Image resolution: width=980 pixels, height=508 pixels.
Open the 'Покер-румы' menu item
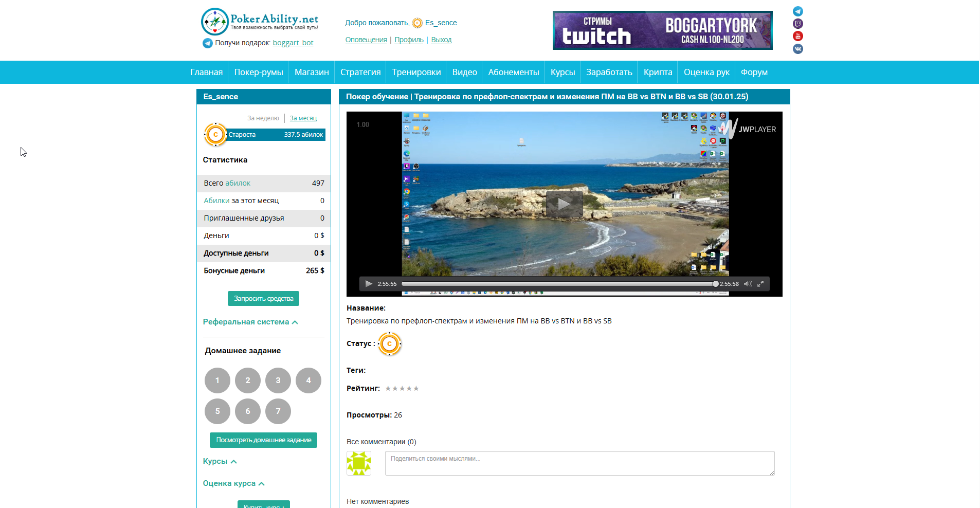click(259, 72)
